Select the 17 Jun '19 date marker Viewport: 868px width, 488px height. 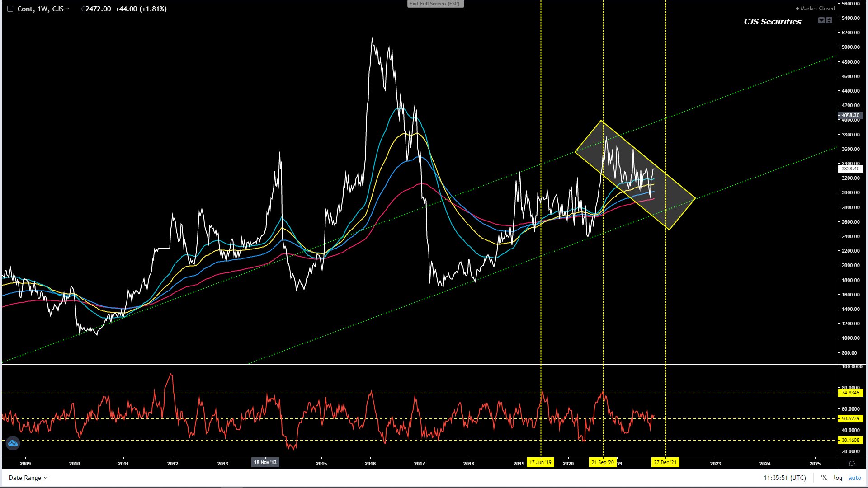point(540,462)
